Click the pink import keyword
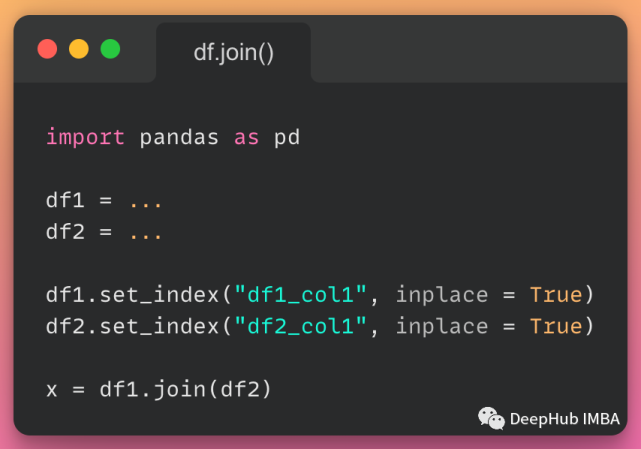Screen dimensions: 641x449 coord(85,137)
